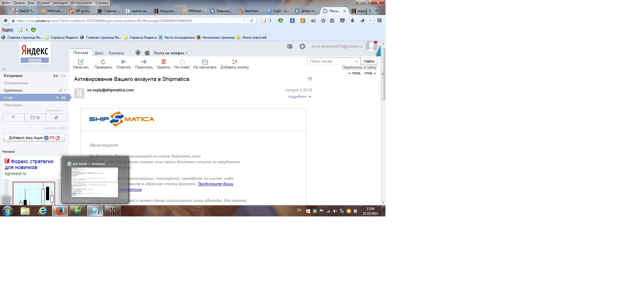Screen dimensions: 644x297
Task: Open Лента новостей bookmark
Action: (251, 37)
